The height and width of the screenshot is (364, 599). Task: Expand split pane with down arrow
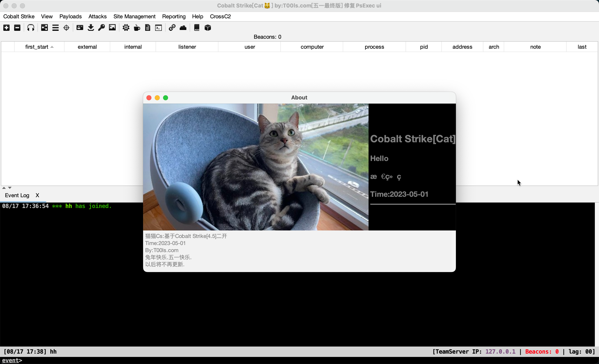tap(10, 188)
